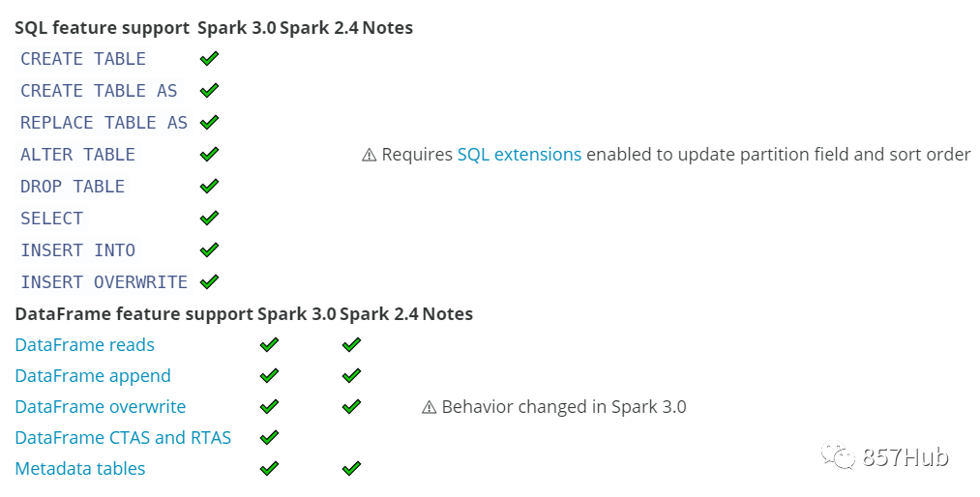Open the DataFrame overwrite link
Screen dimensions: 980x497
click(100, 407)
